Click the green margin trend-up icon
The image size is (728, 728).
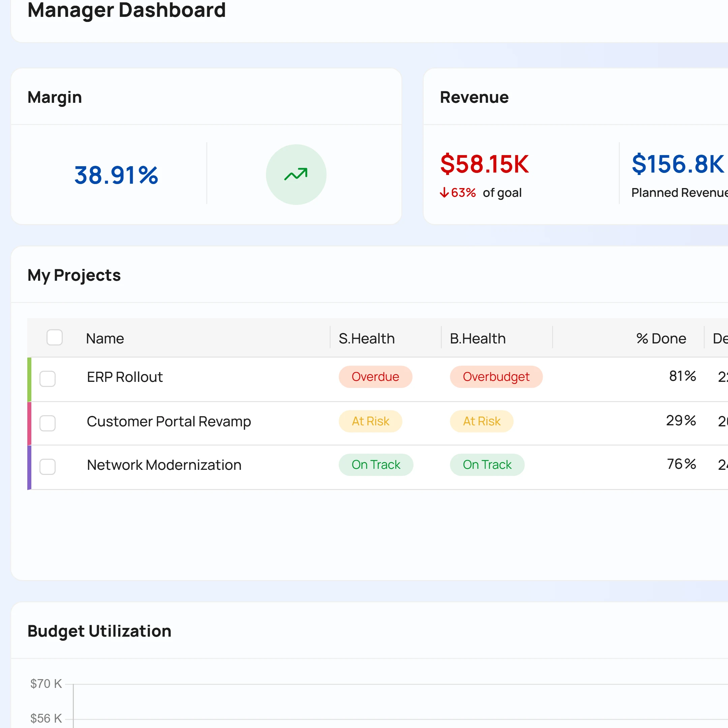(x=296, y=175)
